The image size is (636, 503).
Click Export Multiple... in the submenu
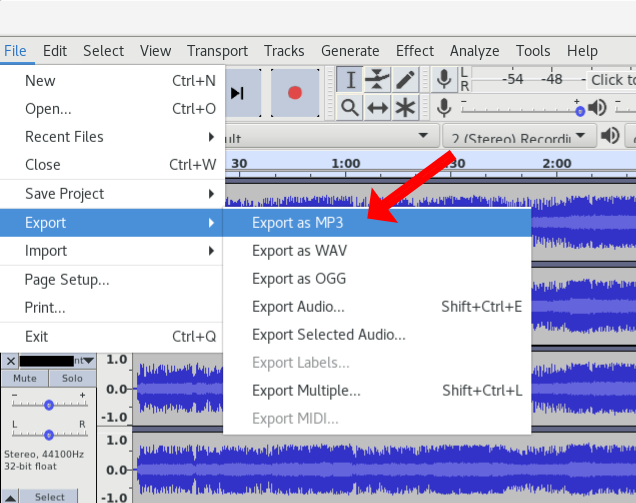377,391
